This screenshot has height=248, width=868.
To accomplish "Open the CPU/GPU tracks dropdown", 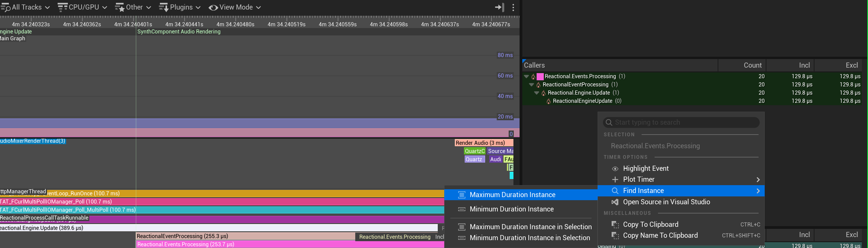I will 83,7.
